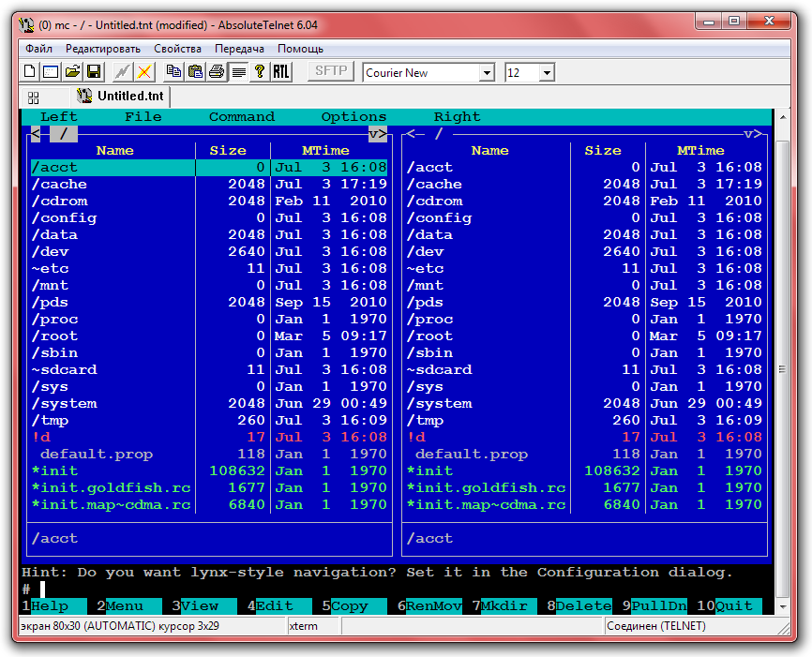Click the new window toolbar icon

click(x=51, y=71)
